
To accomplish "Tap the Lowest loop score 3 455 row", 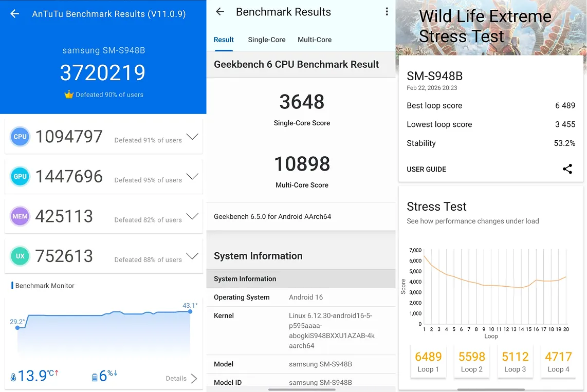I will 491,124.
